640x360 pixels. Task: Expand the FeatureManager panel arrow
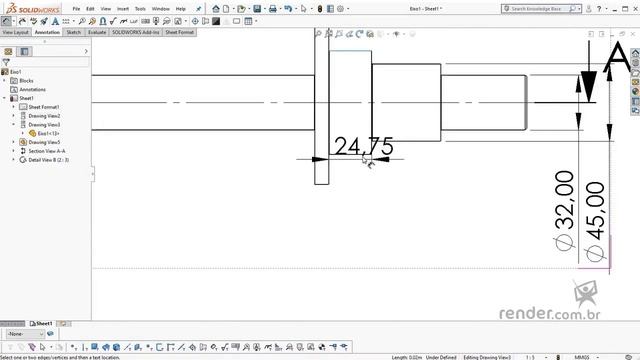click(86, 51)
